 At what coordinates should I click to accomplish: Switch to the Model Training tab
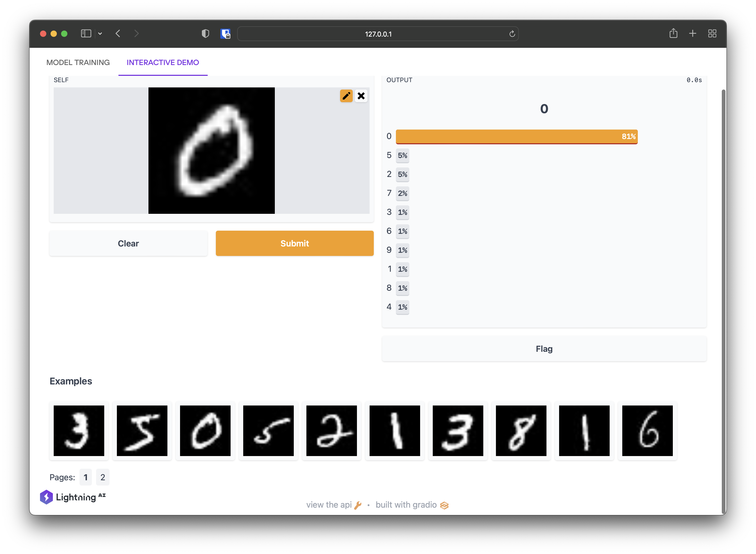coord(78,62)
